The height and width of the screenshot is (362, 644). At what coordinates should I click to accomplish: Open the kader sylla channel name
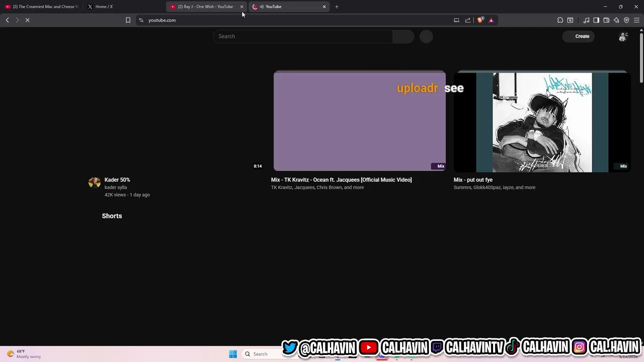click(116, 187)
